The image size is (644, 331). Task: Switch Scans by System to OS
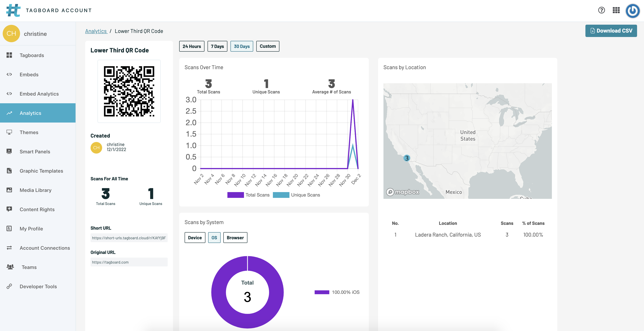[x=214, y=238]
